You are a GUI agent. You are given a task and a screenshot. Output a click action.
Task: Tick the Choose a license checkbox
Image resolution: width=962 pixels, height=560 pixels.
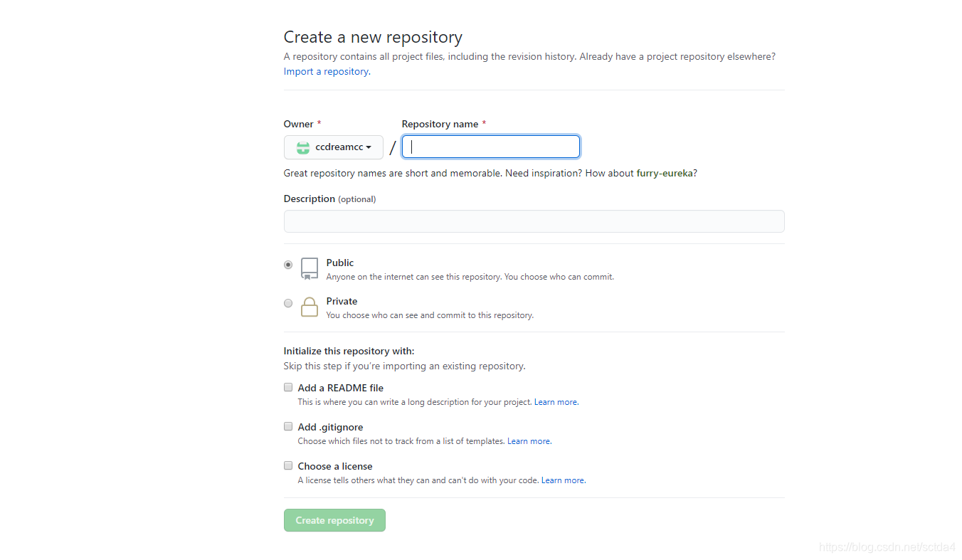(x=288, y=465)
